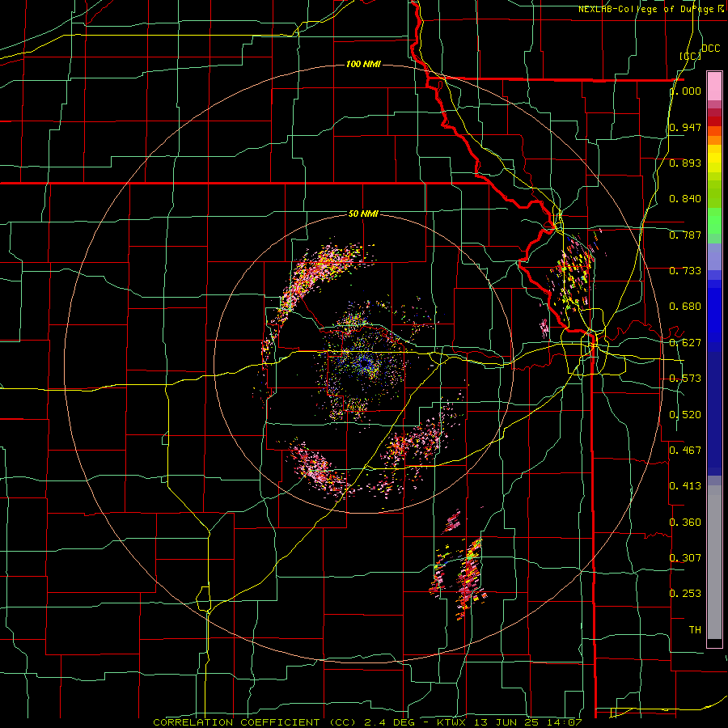The width and height of the screenshot is (728, 728).
Task: Click the 0.787 color scale value
Action: [685, 235]
